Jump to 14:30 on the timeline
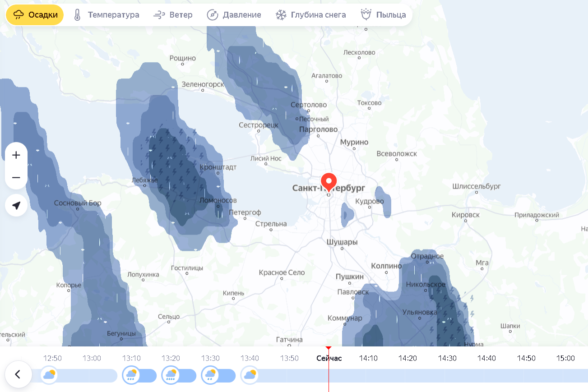588x392 pixels. click(447, 358)
